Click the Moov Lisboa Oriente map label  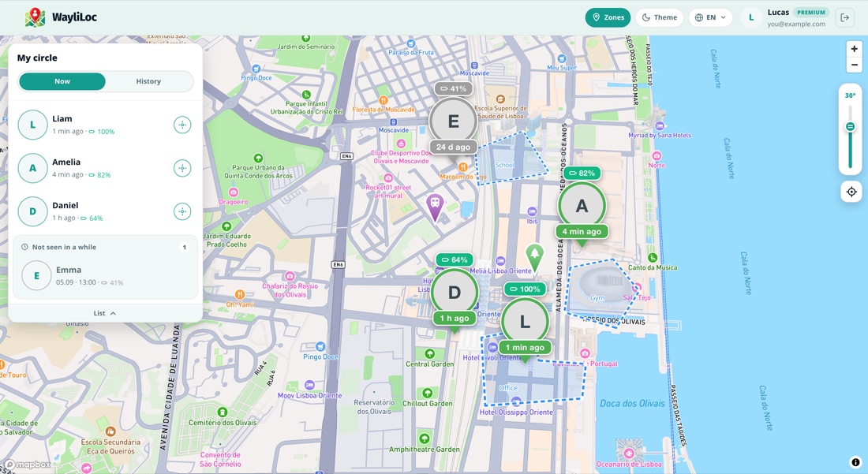coord(309,395)
